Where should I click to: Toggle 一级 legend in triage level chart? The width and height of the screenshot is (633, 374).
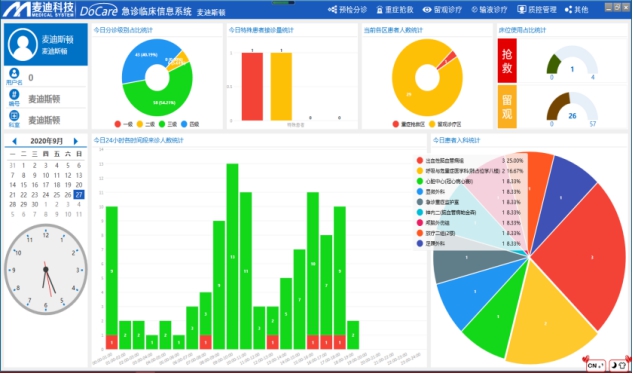coord(123,124)
